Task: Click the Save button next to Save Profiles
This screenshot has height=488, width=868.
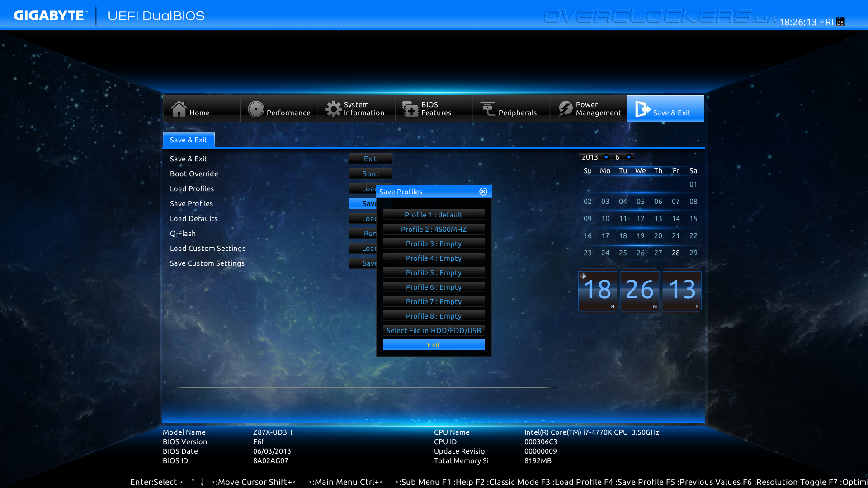Action: click(x=363, y=204)
